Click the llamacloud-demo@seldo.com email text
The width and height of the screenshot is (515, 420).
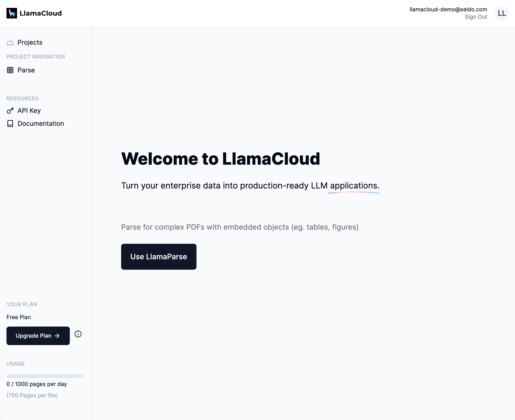[448, 9]
